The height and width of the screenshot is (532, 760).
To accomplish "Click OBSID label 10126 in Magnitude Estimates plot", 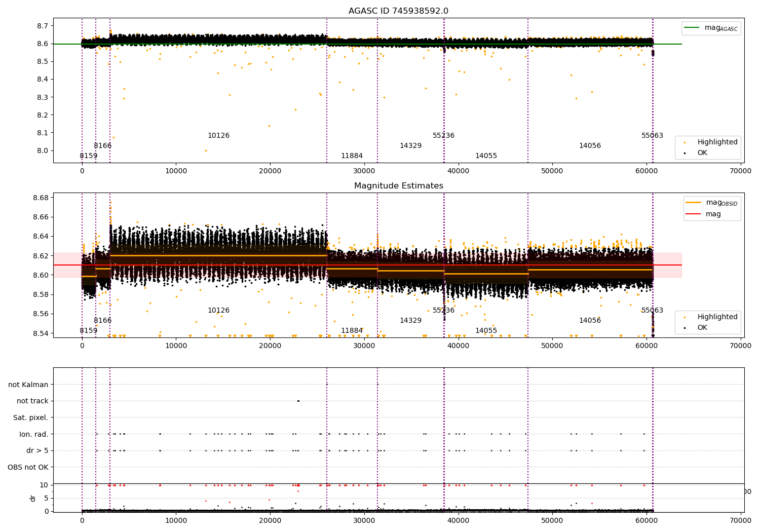I will 218,311.
